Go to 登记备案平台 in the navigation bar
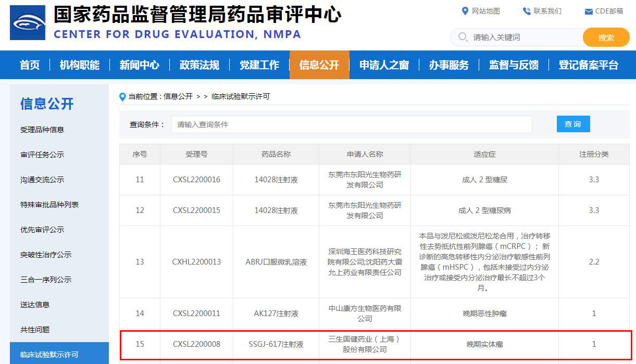Screen dimensions: 636x364 point(588,65)
